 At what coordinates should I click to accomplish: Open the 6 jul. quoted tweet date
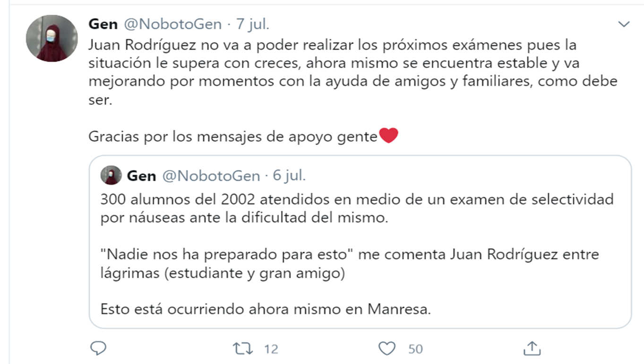pos(289,176)
